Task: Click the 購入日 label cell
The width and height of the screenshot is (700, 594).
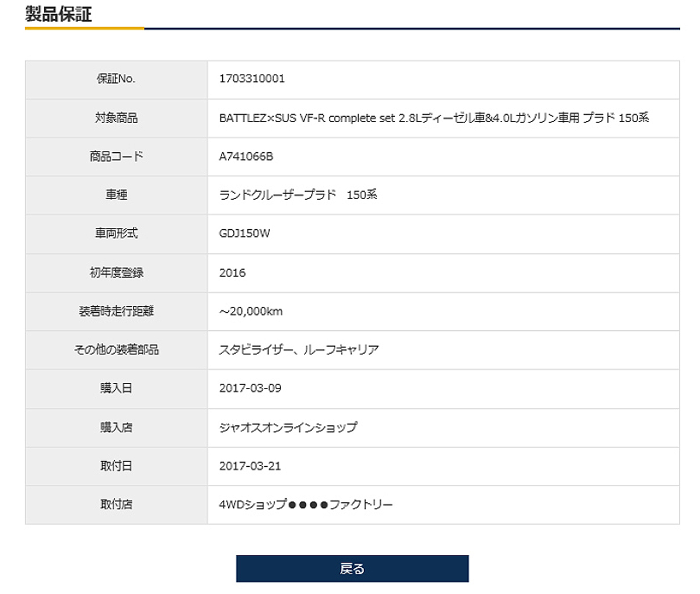Action: click(x=116, y=388)
